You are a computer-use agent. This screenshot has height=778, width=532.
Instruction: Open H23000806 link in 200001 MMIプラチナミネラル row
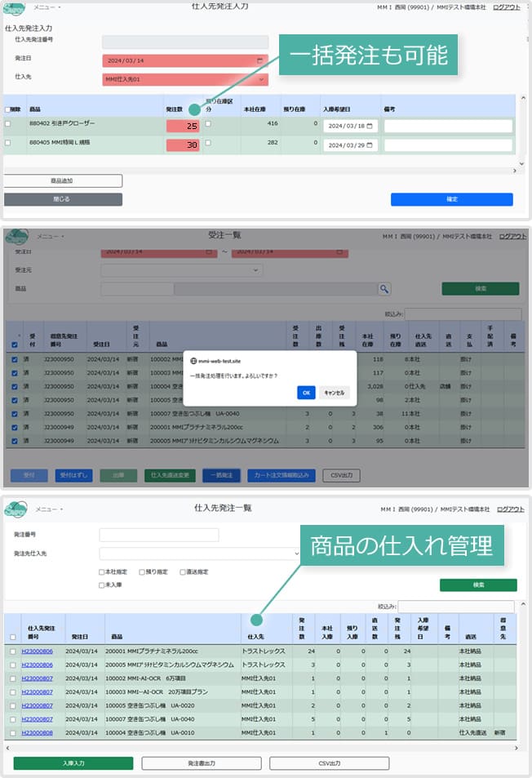point(38,651)
